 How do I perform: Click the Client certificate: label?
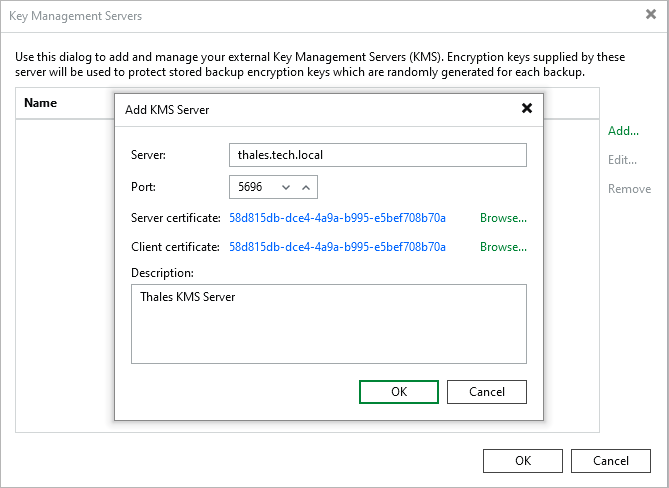175,247
